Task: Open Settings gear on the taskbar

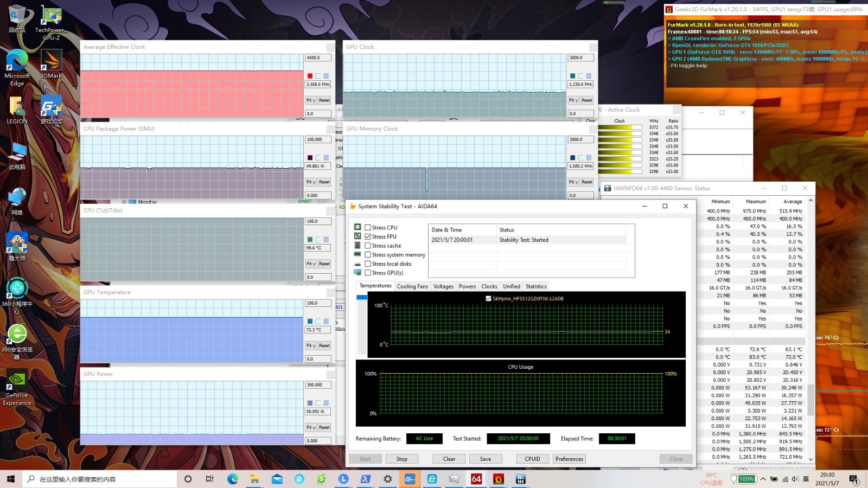Action: (387, 479)
